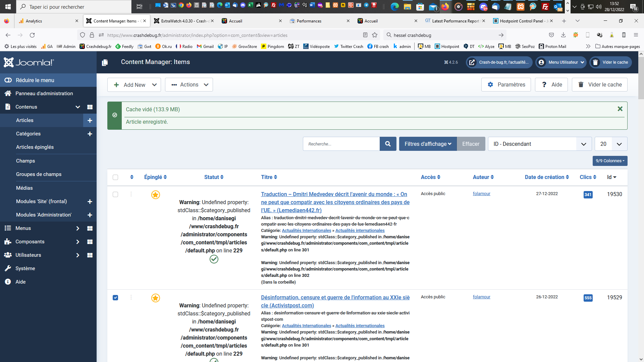Click the plus icon beside Catégories

(x=90, y=134)
